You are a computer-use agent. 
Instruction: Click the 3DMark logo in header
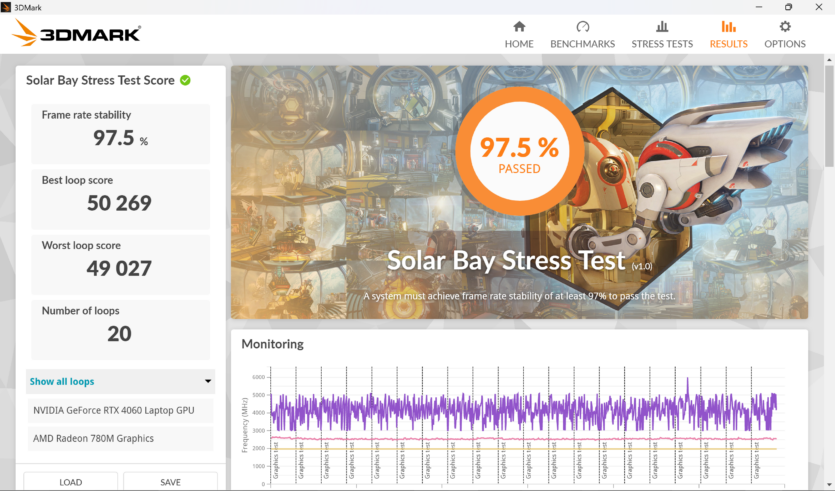click(76, 33)
